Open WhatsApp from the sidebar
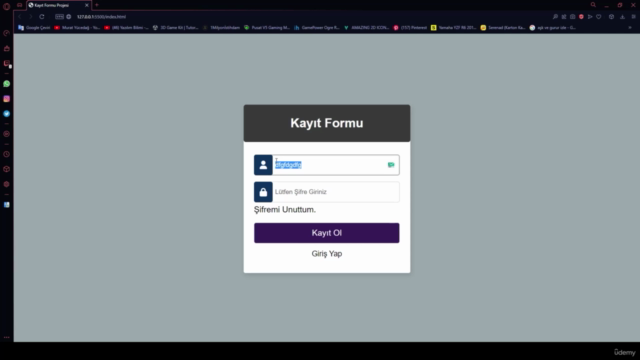This screenshot has width=640, height=360. [x=7, y=84]
